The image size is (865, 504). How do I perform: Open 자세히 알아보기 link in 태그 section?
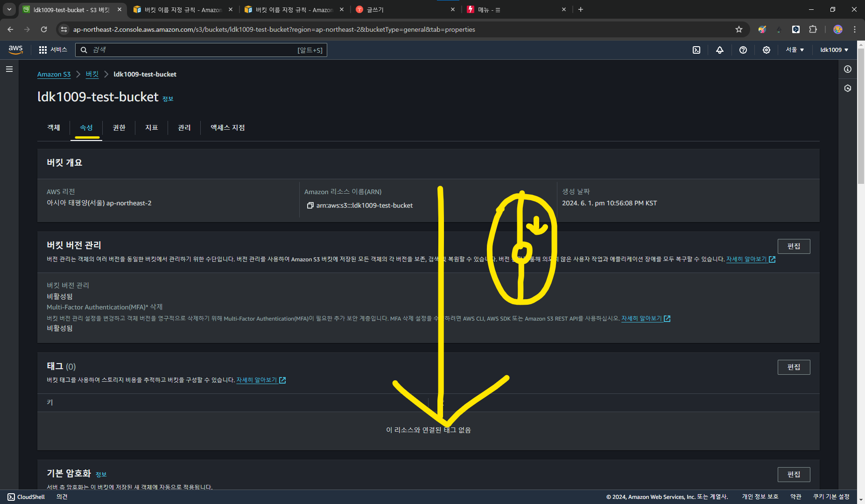(261, 380)
